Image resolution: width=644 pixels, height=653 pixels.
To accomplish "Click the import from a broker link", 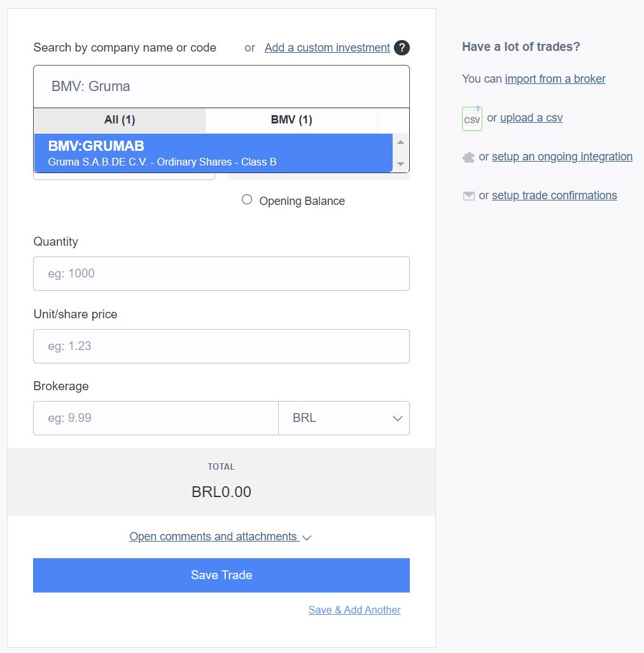I will (x=555, y=79).
